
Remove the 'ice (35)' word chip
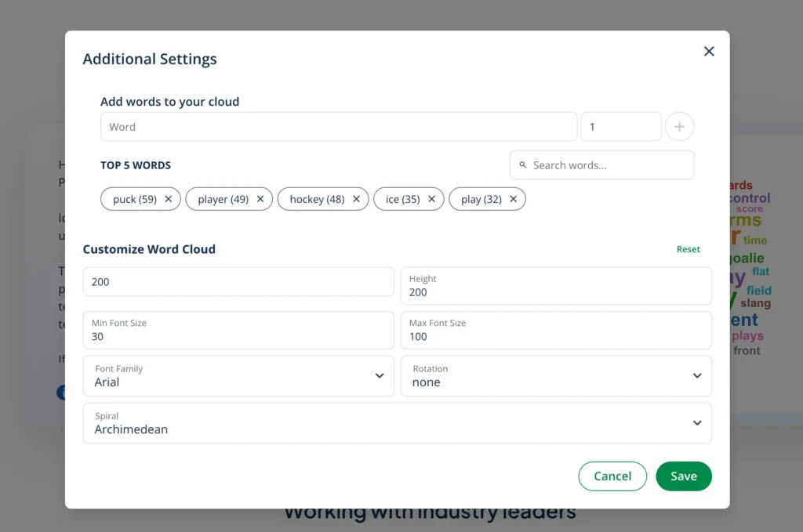click(431, 199)
